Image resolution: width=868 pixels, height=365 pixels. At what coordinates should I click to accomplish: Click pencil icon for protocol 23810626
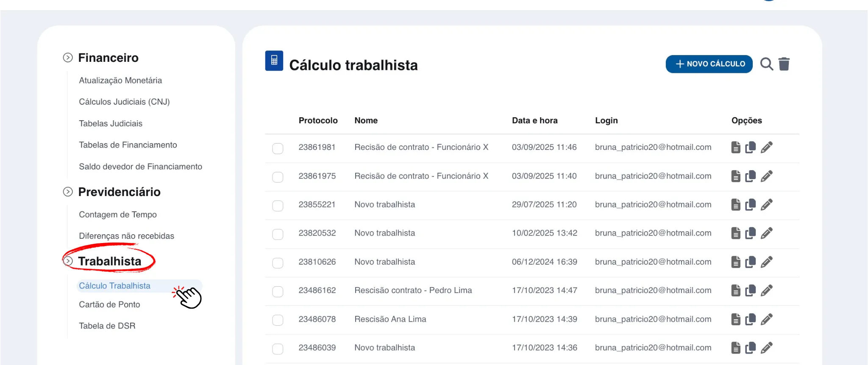766,262
